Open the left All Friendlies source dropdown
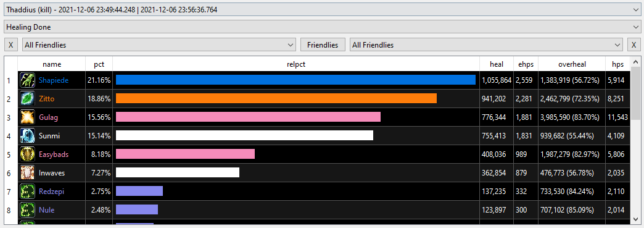This screenshot has height=228, width=644. [x=159, y=45]
